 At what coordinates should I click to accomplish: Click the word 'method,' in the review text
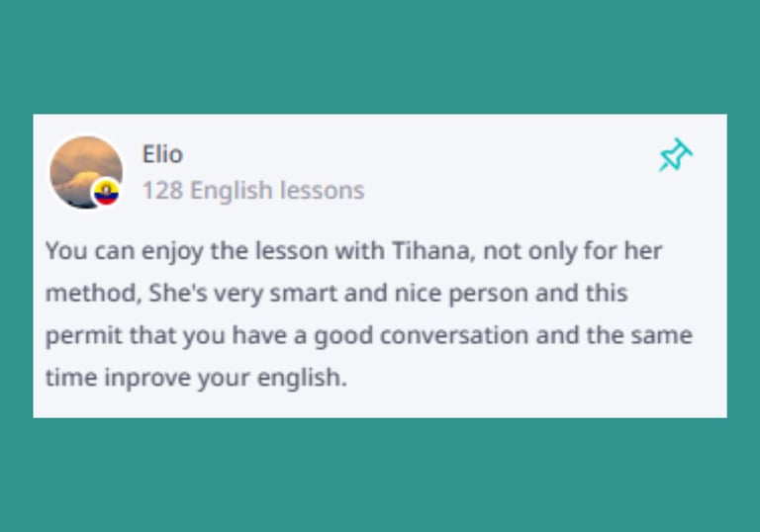[94, 294]
